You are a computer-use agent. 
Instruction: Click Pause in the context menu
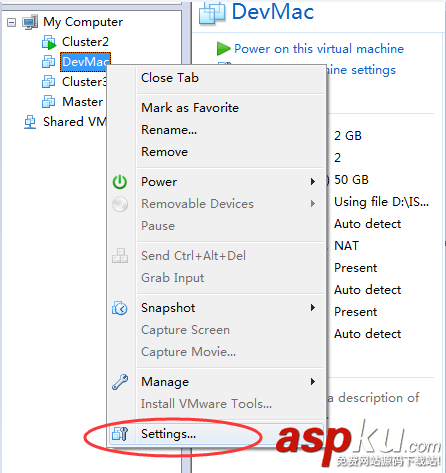pos(158,226)
